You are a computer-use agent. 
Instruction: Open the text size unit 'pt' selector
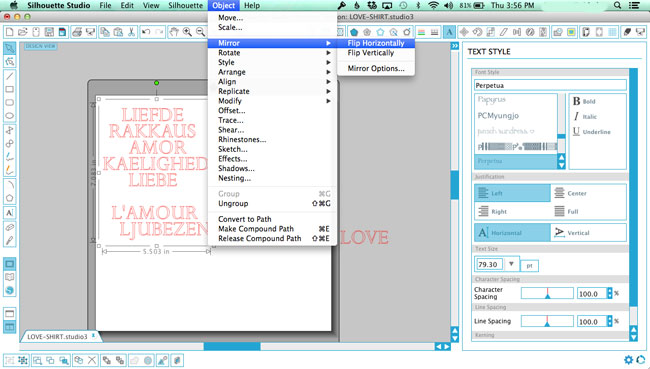pos(529,266)
